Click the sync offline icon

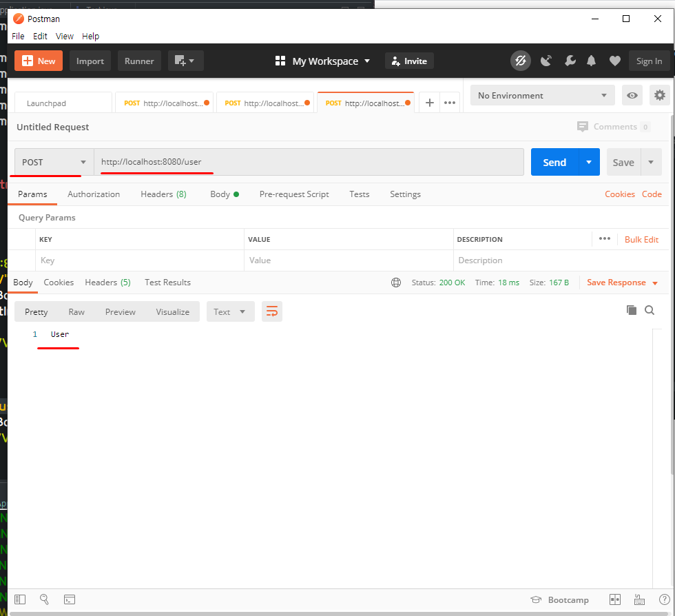[521, 61]
